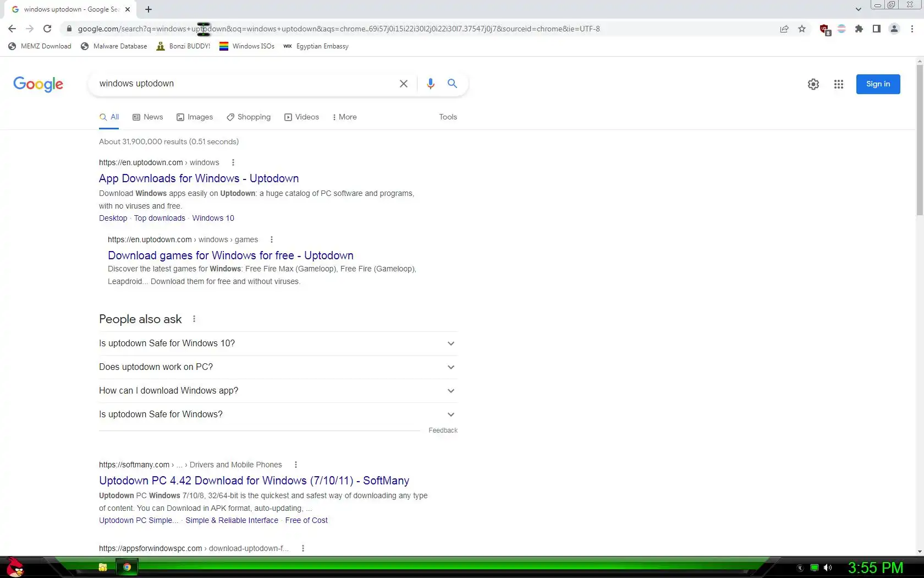Share this page using the address bar icon
Screen dimensions: 924x578
coord(784,29)
